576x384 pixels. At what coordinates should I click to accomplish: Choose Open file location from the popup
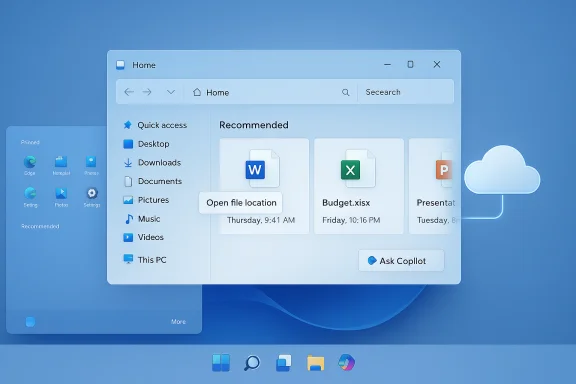click(x=241, y=202)
